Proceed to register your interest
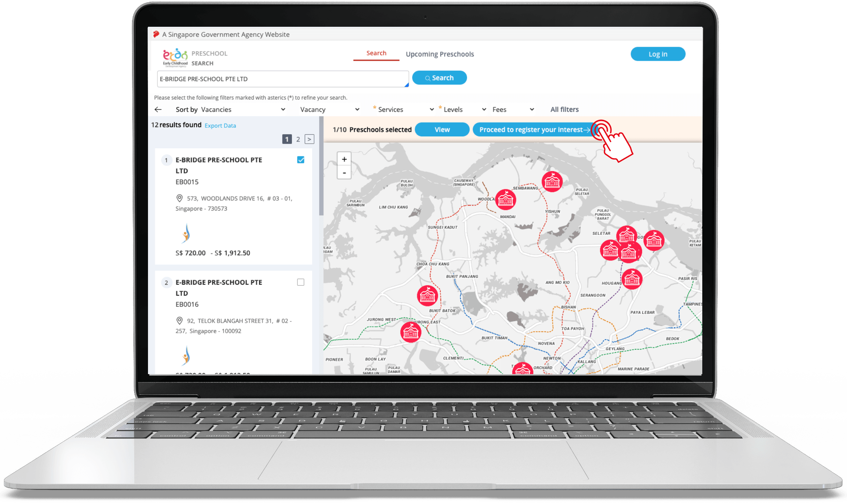 click(535, 130)
